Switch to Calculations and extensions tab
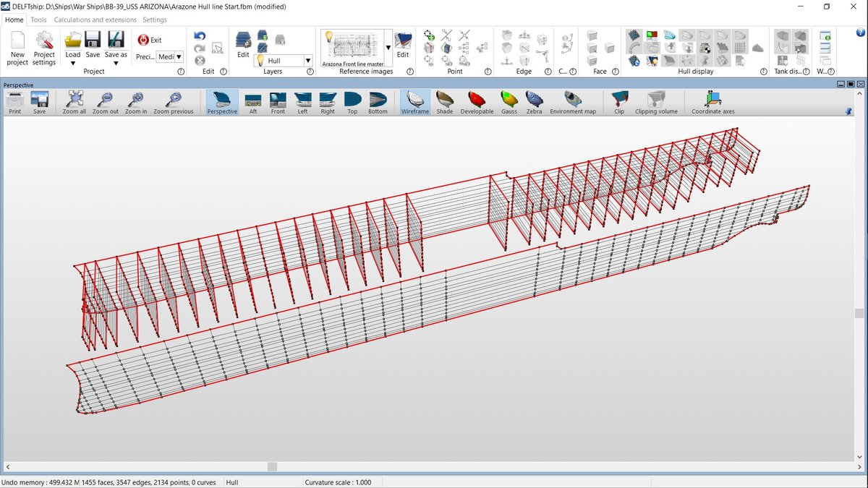 95,20
